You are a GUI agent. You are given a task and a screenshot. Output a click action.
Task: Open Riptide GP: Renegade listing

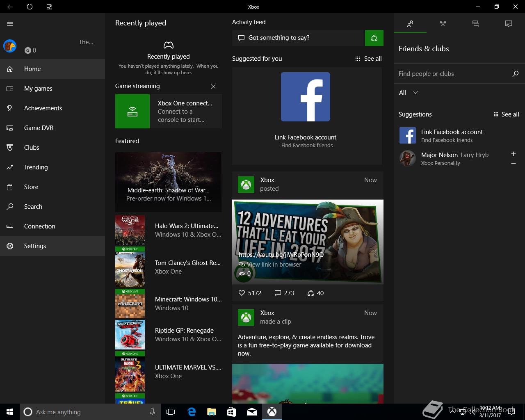[x=169, y=335]
